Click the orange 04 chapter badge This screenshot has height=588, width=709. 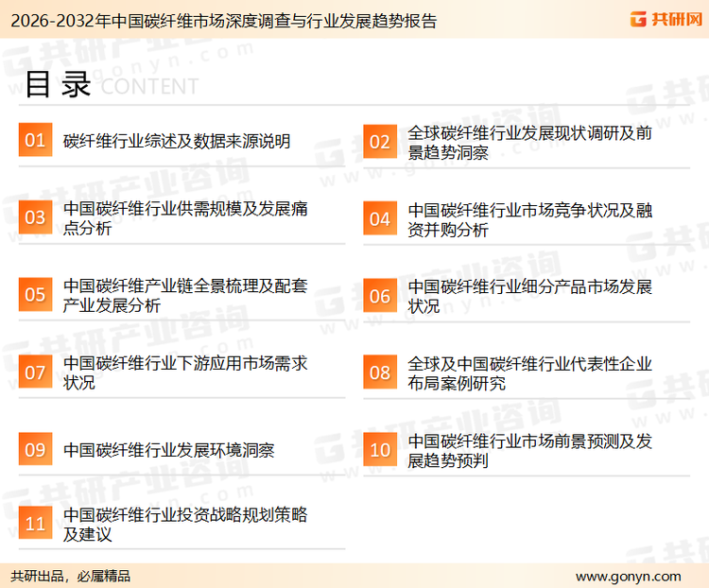(380, 218)
